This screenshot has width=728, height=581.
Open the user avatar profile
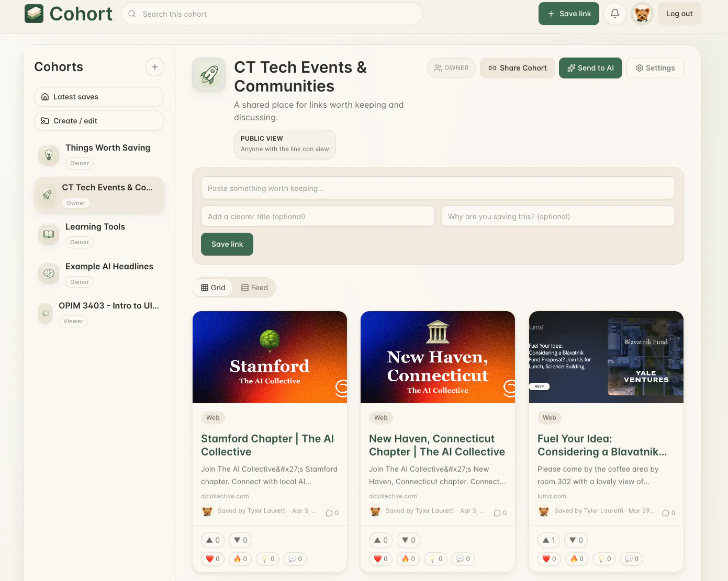[642, 14]
